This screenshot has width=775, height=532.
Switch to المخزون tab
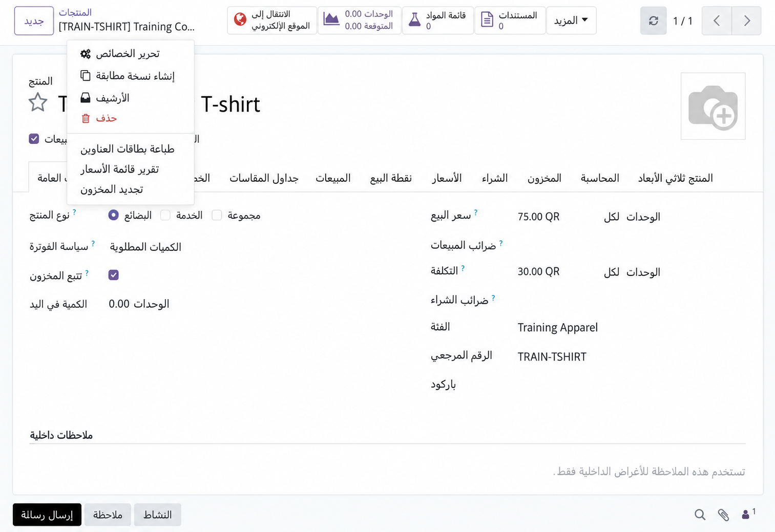(x=544, y=178)
